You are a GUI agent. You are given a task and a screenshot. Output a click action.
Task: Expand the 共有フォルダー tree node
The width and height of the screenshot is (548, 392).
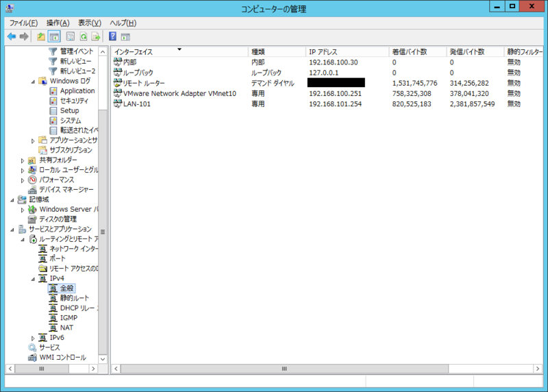click(x=23, y=160)
